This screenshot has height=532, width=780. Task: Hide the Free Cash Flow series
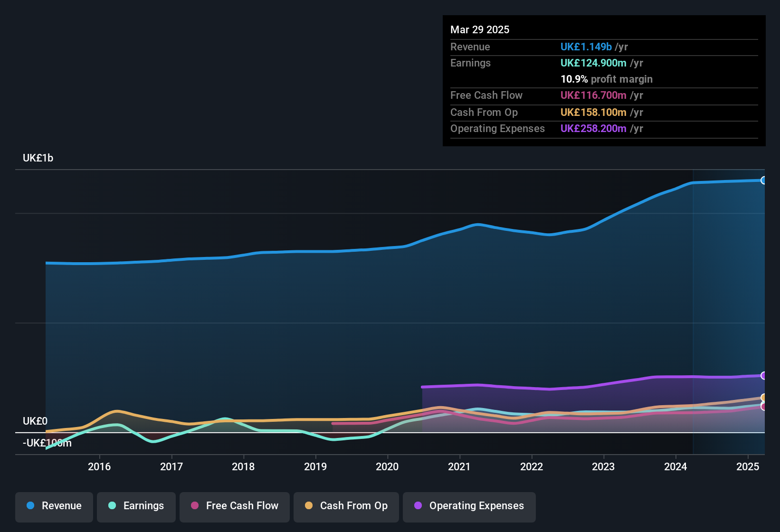[x=234, y=506]
